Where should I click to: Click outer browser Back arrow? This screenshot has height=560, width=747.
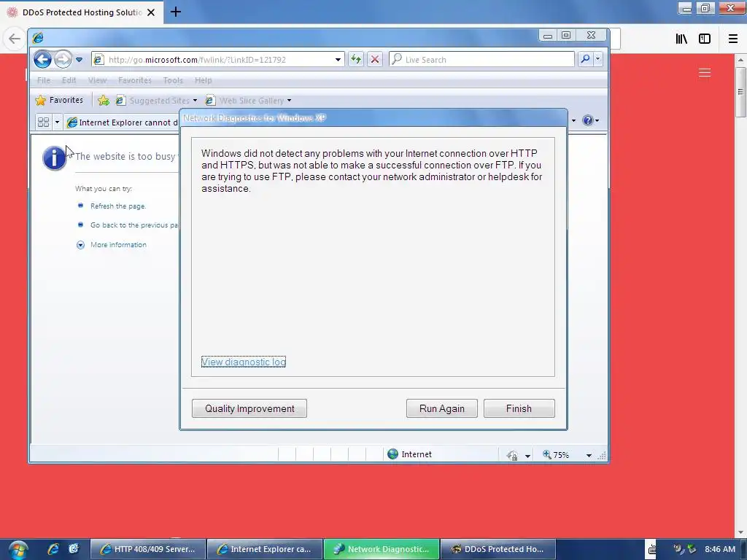click(x=15, y=39)
